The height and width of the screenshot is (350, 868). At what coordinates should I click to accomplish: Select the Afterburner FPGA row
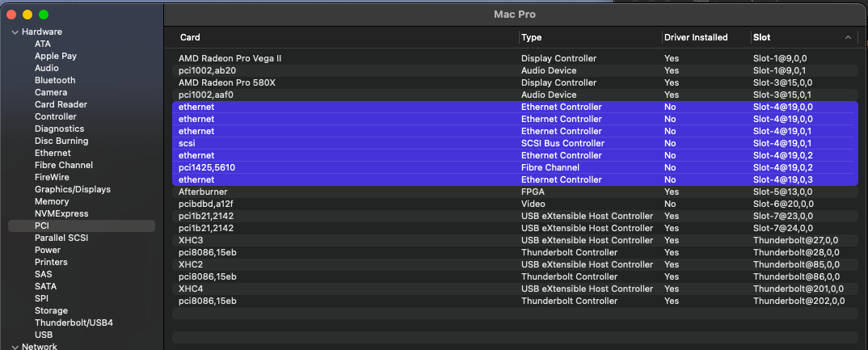[204, 192]
